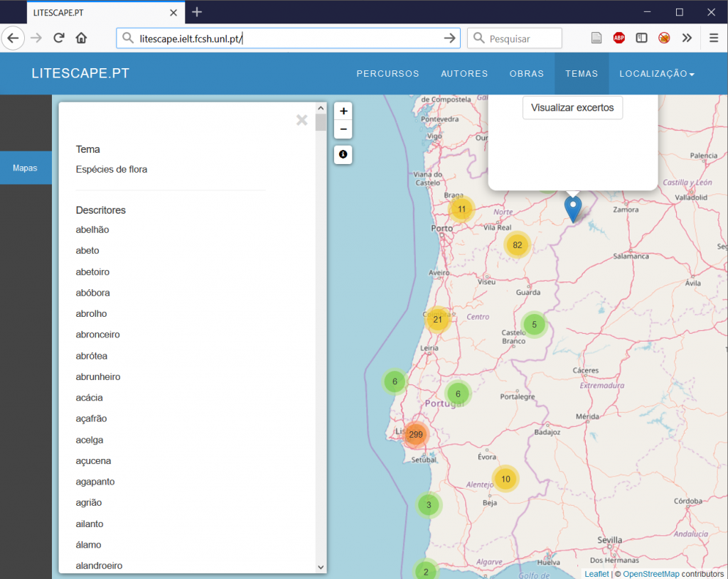The image size is (728, 579).
Task: Click the Adblock Plus extension icon
Action: (x=619, y=38)
